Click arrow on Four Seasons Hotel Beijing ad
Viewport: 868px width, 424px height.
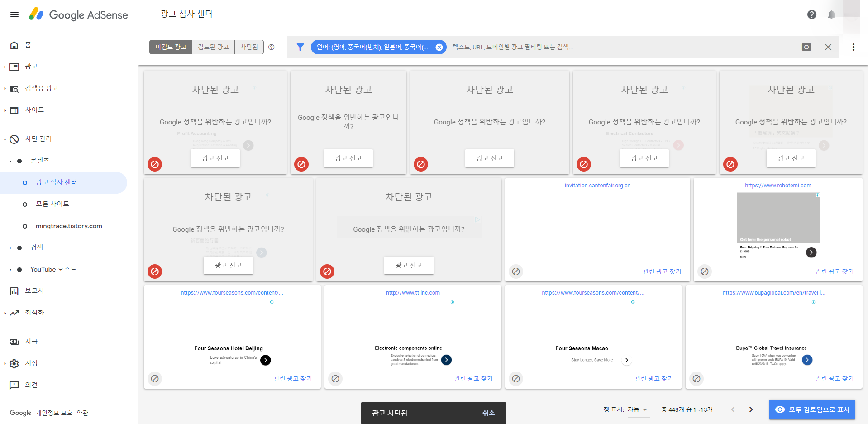pyautogui.click(x=266, y=360)
